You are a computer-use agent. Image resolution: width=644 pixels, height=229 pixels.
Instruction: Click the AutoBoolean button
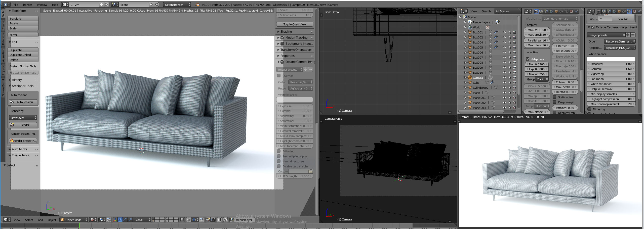[23, 102]
